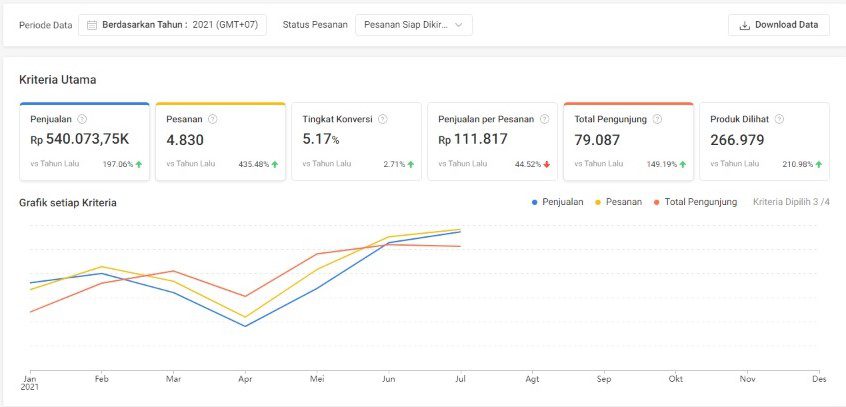The width and height of the screenshot is (846, 407).
Task: Open the Berdasarkan Tahun date period picker
Action: pos(172,25)
